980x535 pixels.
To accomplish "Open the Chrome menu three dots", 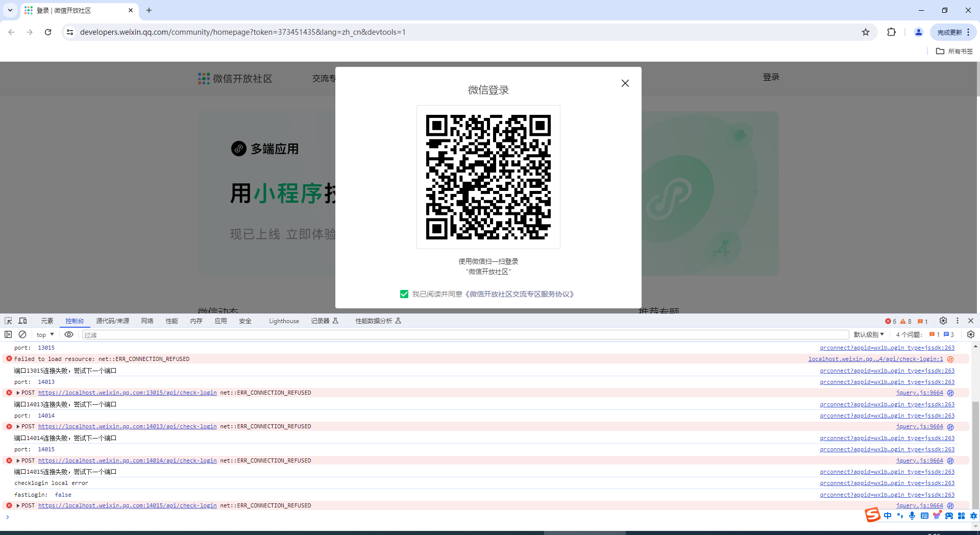I will 968,32.
